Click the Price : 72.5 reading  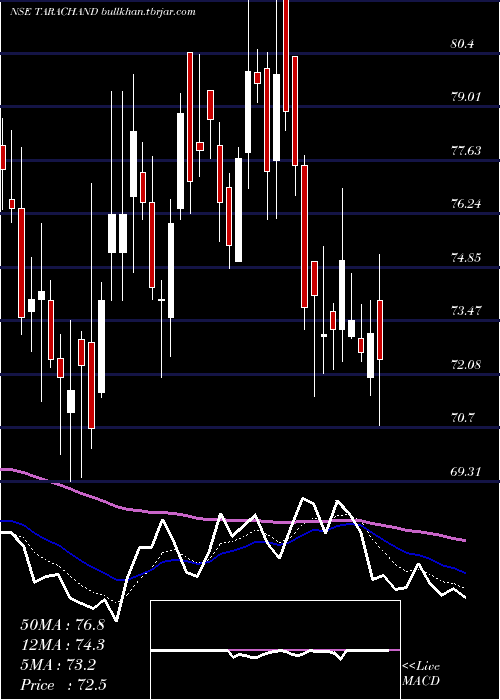[63, 685]
